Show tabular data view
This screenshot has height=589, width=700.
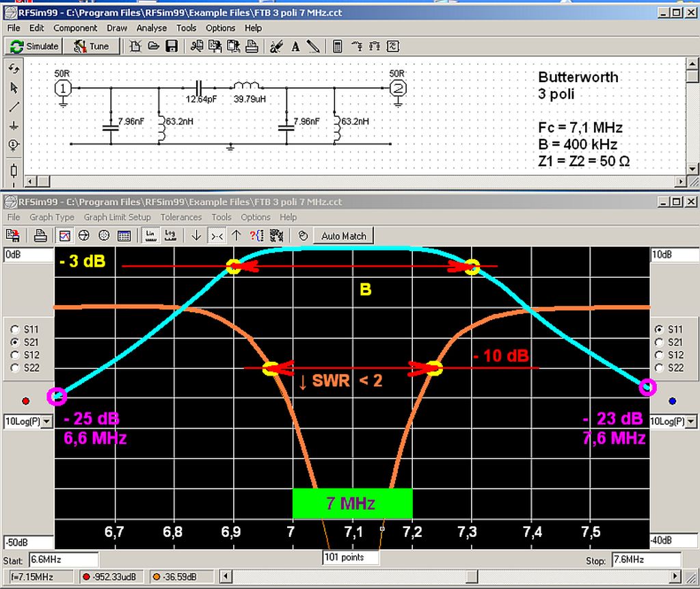124,235
